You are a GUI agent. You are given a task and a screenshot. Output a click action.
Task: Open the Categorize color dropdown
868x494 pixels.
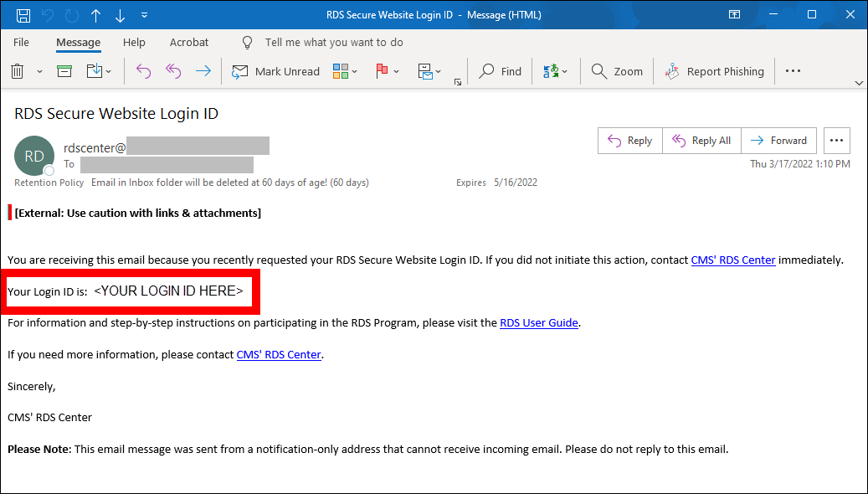345,71
